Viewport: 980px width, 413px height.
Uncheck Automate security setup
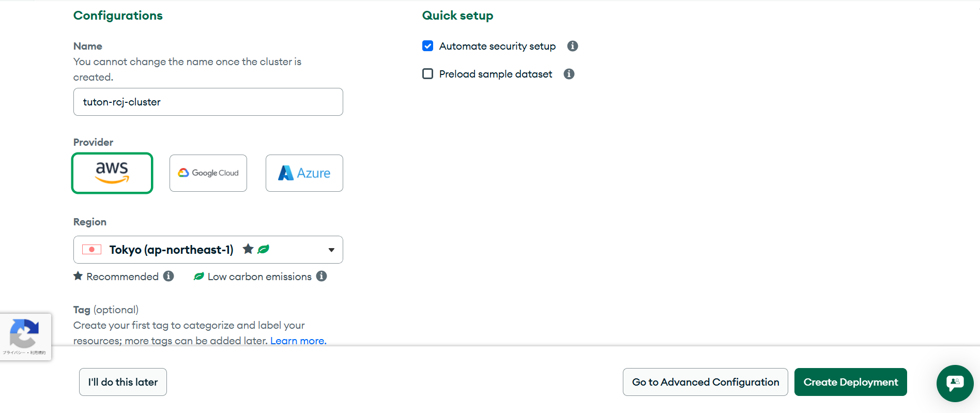[x=427, y=46]
